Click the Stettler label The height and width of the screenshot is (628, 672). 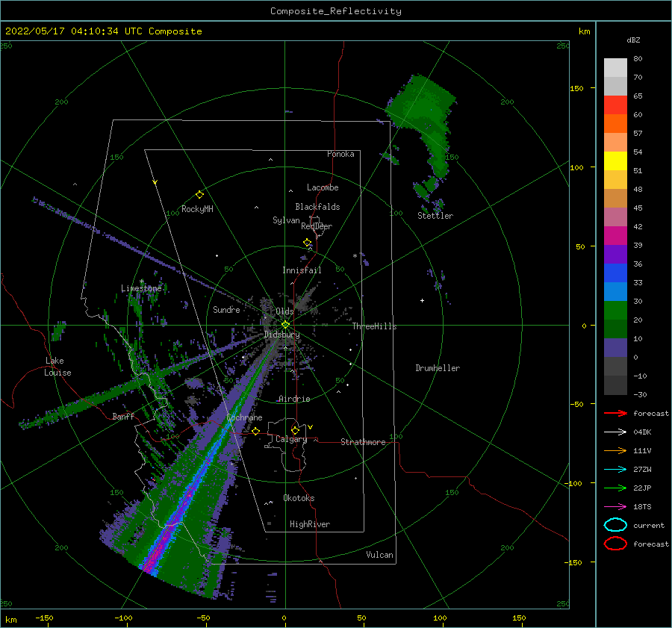[435, 216]
